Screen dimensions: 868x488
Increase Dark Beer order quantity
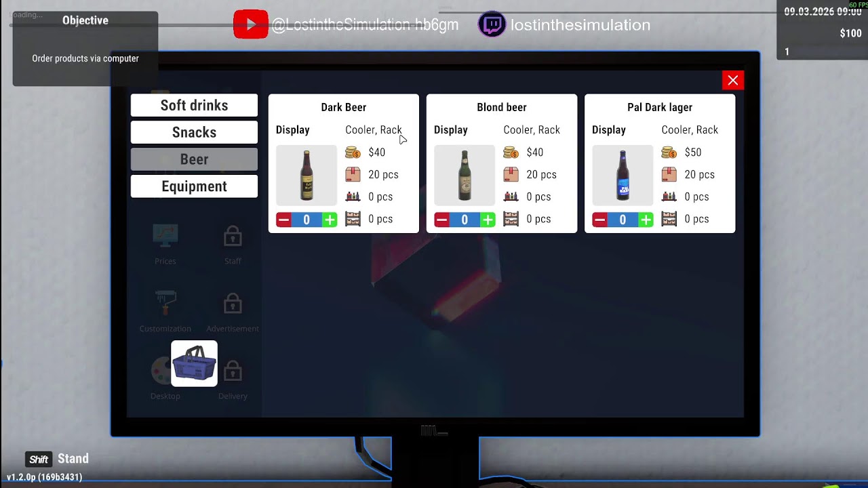click(330, 220)
